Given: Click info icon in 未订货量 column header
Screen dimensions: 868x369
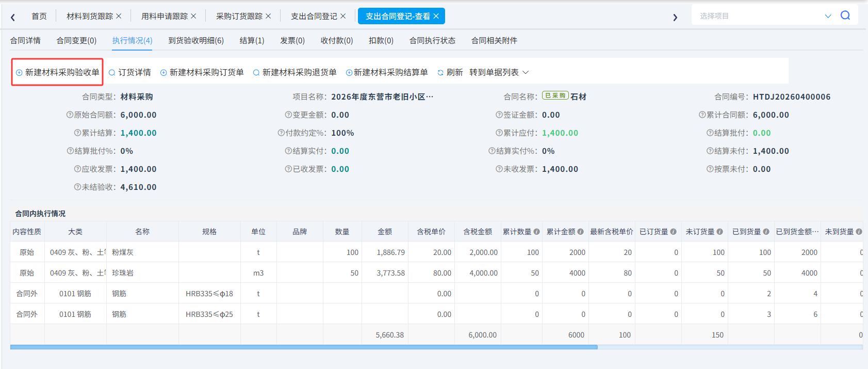Looking at the screenshot, I should [720, 232].
